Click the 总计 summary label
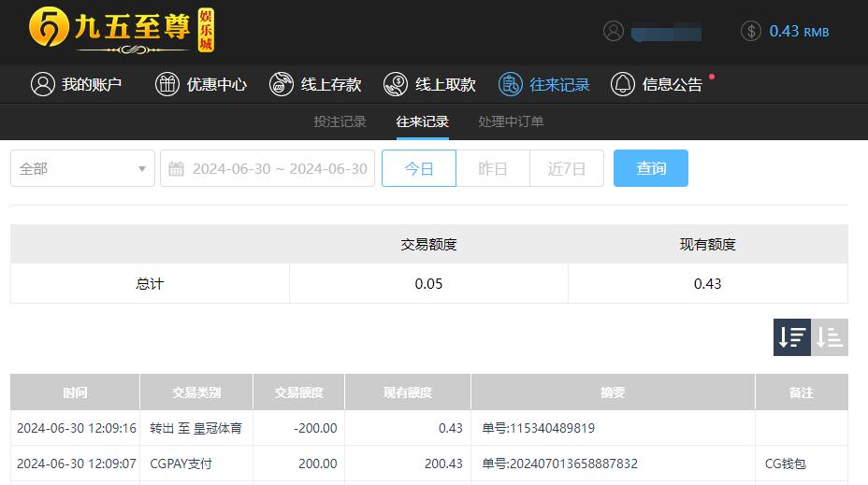This screenshot has width=868, height=485. click(150, 284)
